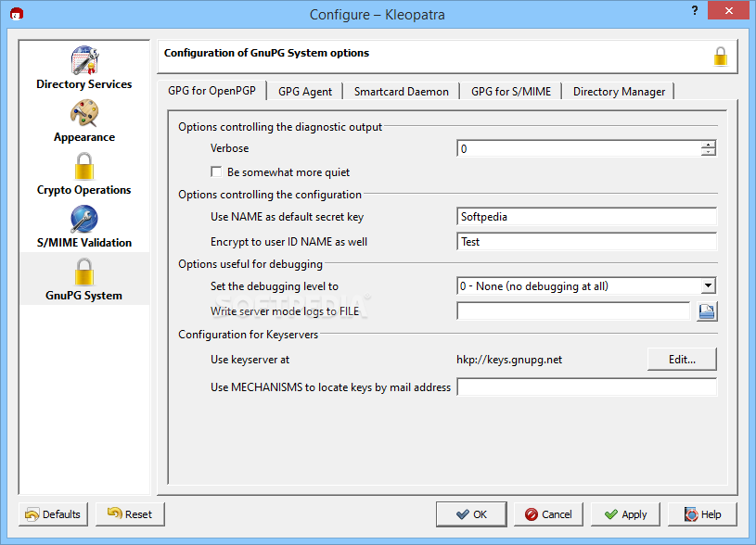
Task: Click the Directory Services label in sidebar
Action: coord(83,84)
